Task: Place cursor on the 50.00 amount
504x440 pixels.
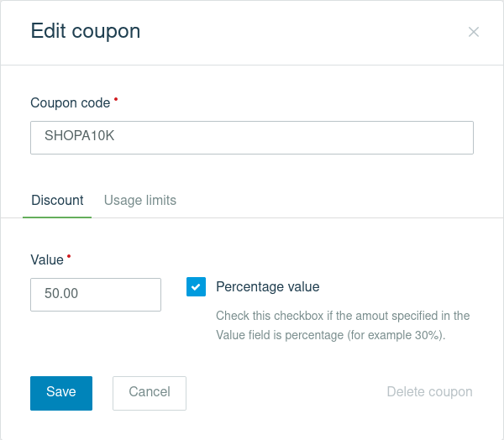Action: click(61, 295)
